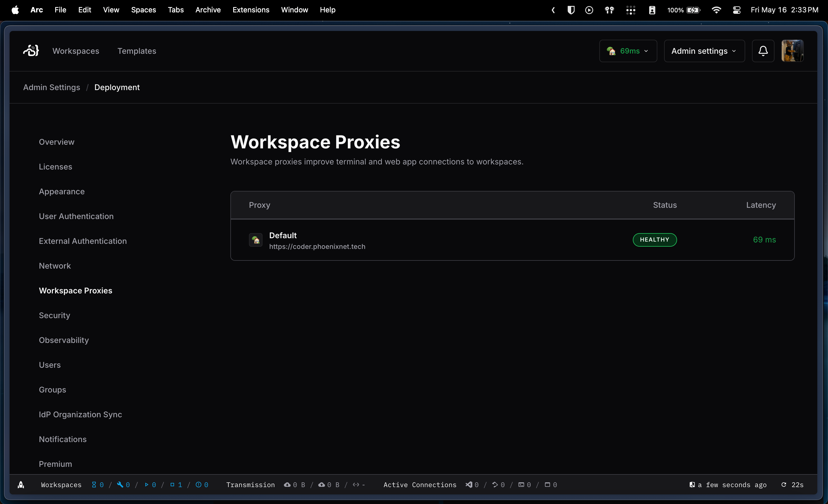Image resolution: width=828 pixels, height=504 pixels.
Task: Open Observability in the sidebar
Action: (x=64, y=340)
